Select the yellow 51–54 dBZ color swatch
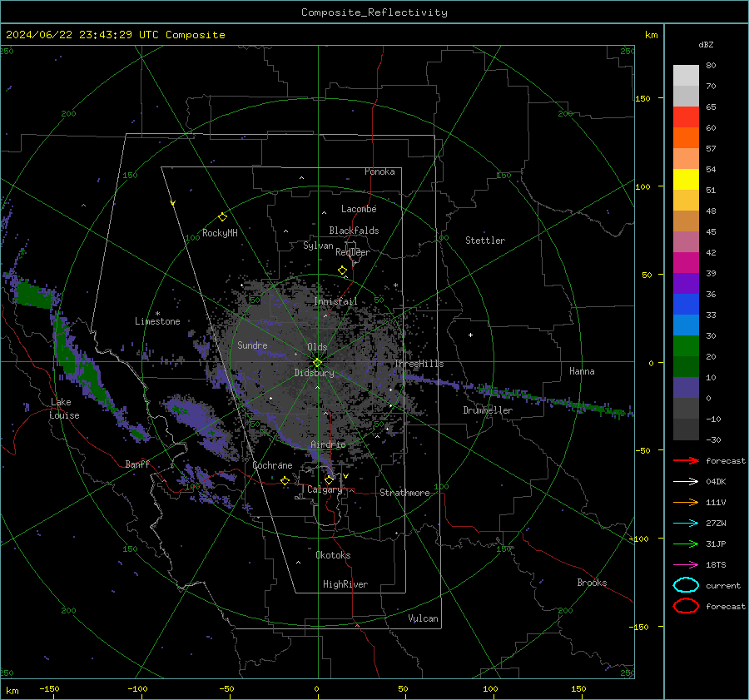Screen dimensions: 749x700 point(686,179)
